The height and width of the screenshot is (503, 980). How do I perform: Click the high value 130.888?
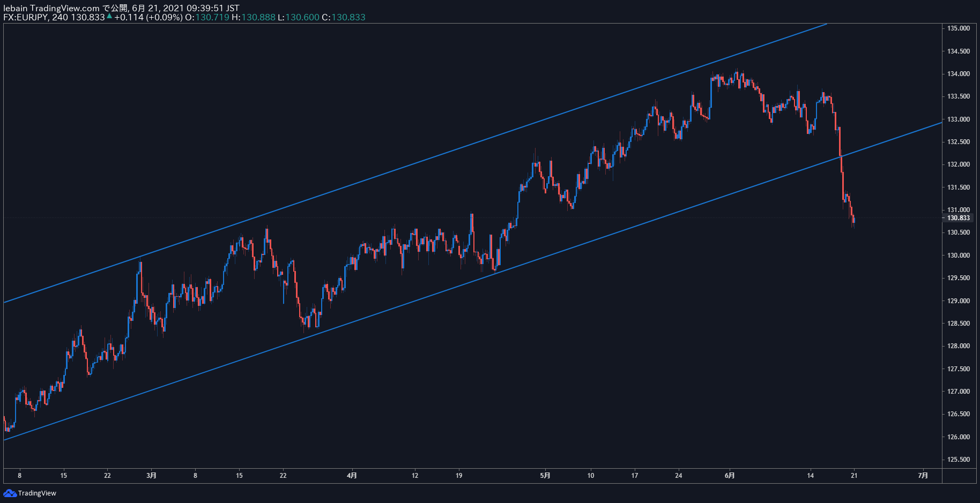pyautogui.click(x=258, y=17)
